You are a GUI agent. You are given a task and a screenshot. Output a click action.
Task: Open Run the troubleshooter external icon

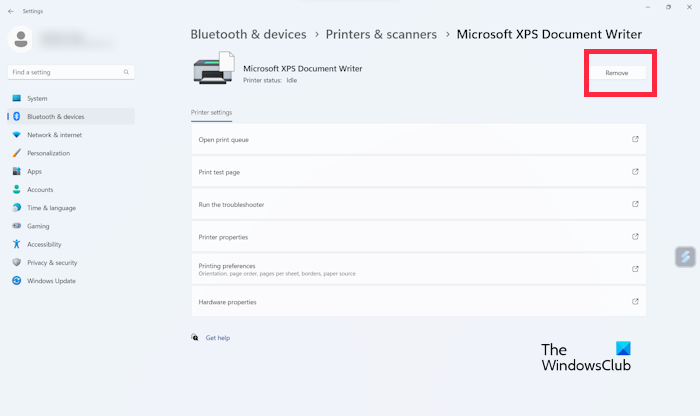pos(635,204)
